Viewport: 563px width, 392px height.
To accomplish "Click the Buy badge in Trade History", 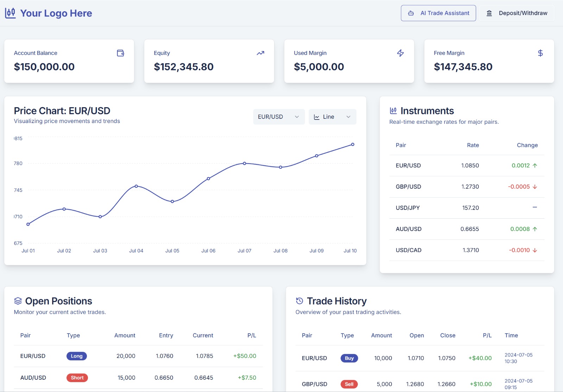I will click(349, 358).
